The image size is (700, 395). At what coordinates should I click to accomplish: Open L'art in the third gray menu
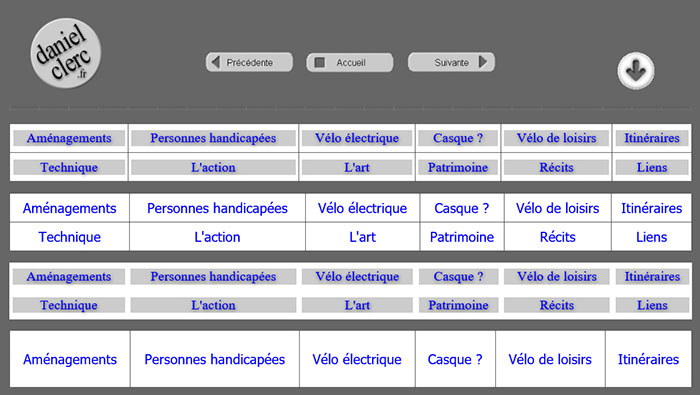click(357, 305)
